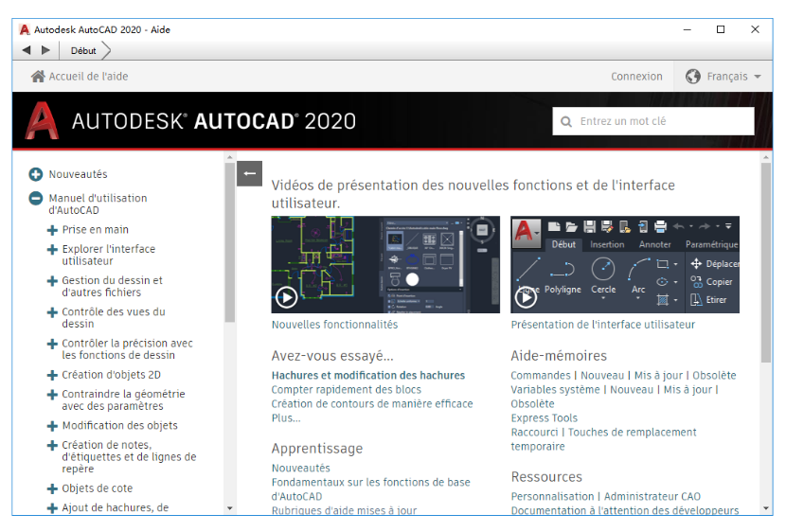The width and height of the screenshot is (786, 532).
Task: Click the Plus... link
Action: pos(286,417)
